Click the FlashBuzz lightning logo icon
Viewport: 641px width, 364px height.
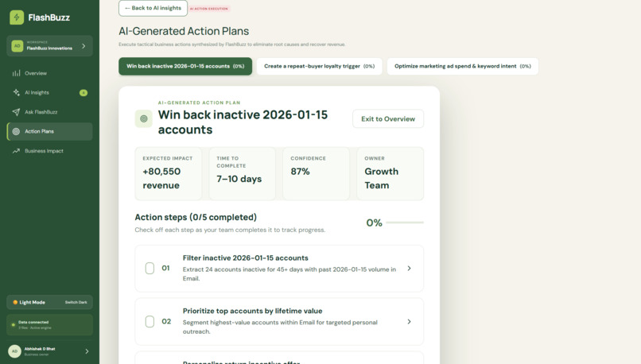click(17, 17)
